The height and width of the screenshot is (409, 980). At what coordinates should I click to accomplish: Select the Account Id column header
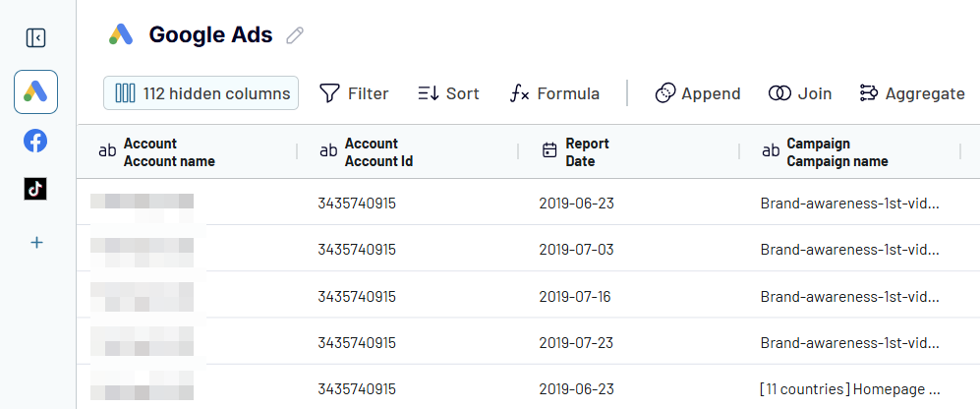(x=408, y=152)
